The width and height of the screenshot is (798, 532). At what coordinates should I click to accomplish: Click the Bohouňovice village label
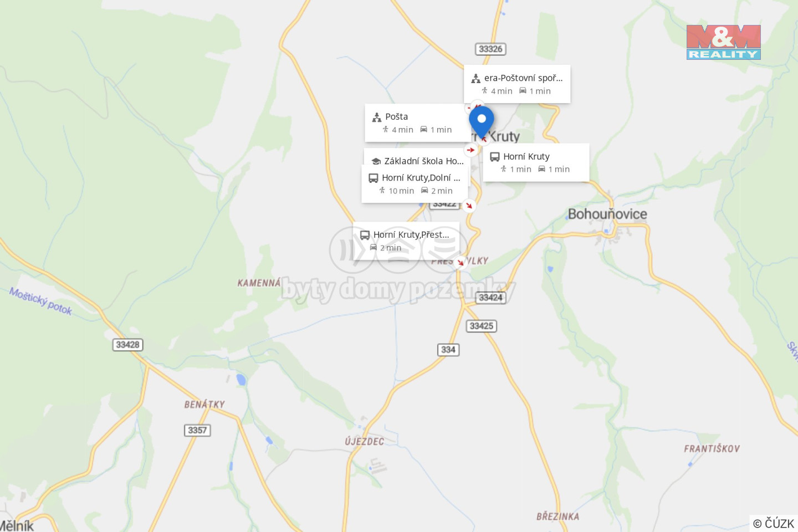pos(607,214)
